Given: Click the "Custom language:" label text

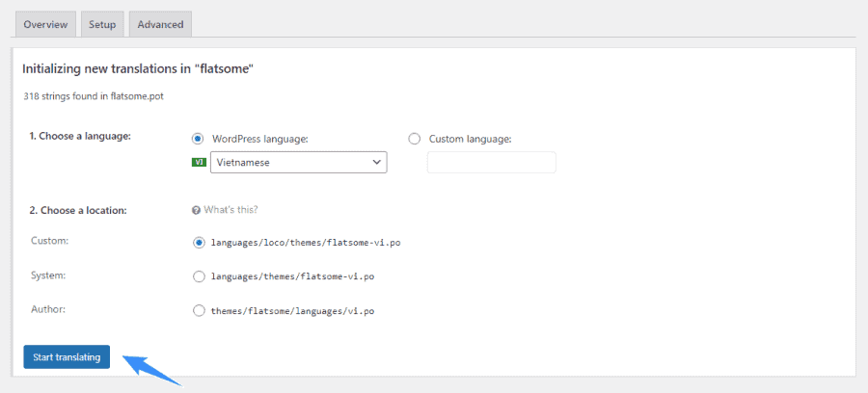Looking at the screenshot, I should point(470,139).
